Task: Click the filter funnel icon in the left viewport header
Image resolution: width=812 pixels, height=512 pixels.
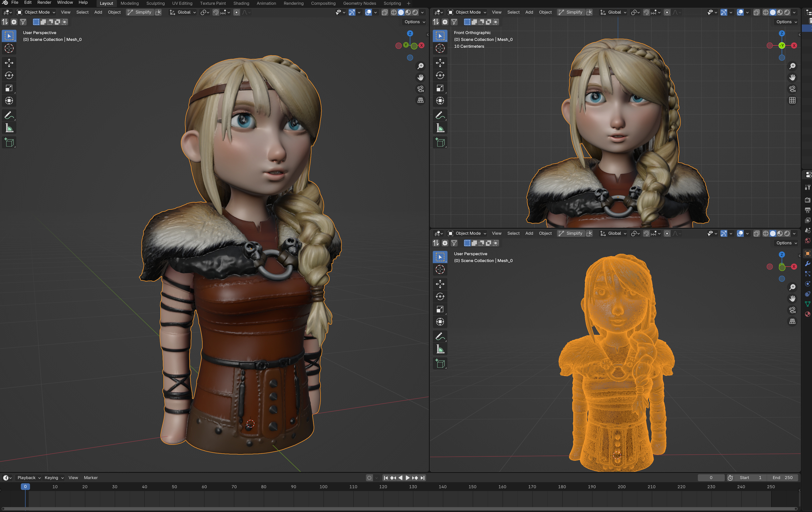Action: pyautogui.click(x=23, y=22)
